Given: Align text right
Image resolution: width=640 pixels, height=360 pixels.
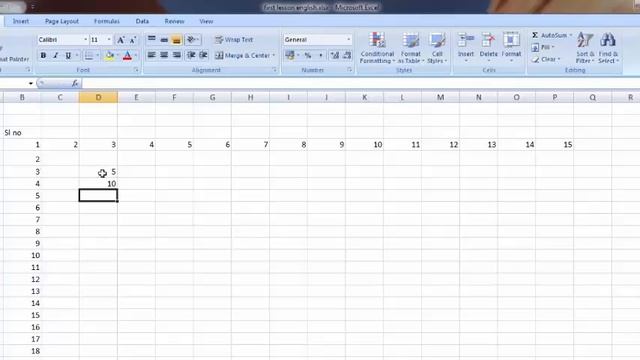Looking at the screenshot, I should pos(176,55).
